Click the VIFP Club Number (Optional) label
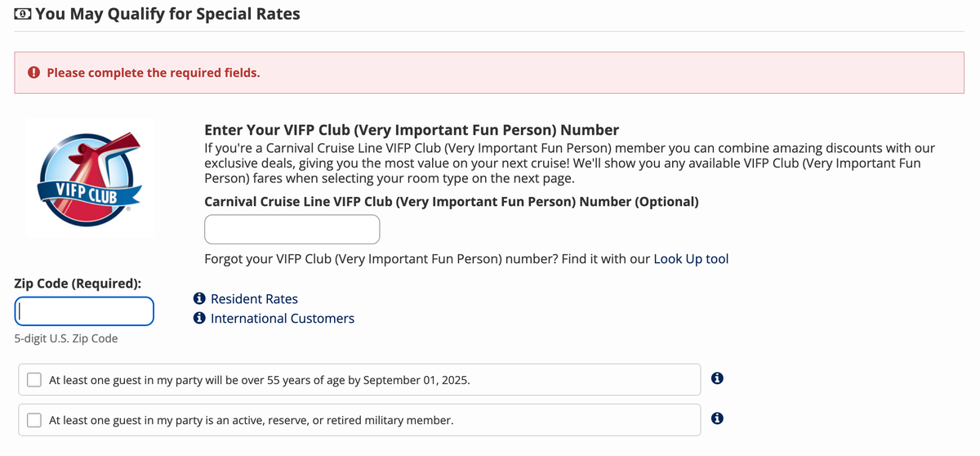Viewport: 980px width, 456px height. click(x=451, y=202)
